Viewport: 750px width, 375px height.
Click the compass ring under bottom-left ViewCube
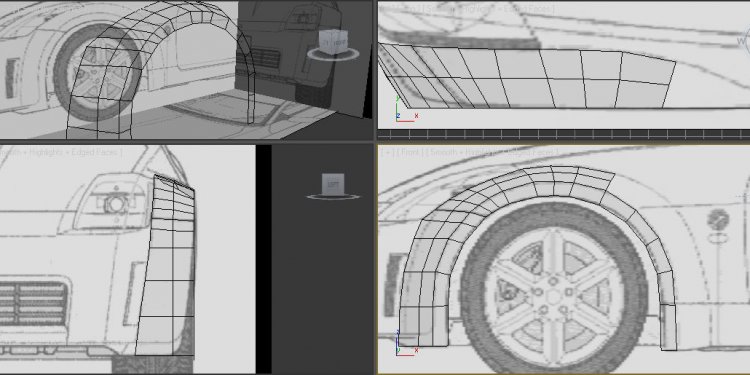(333, 196)
